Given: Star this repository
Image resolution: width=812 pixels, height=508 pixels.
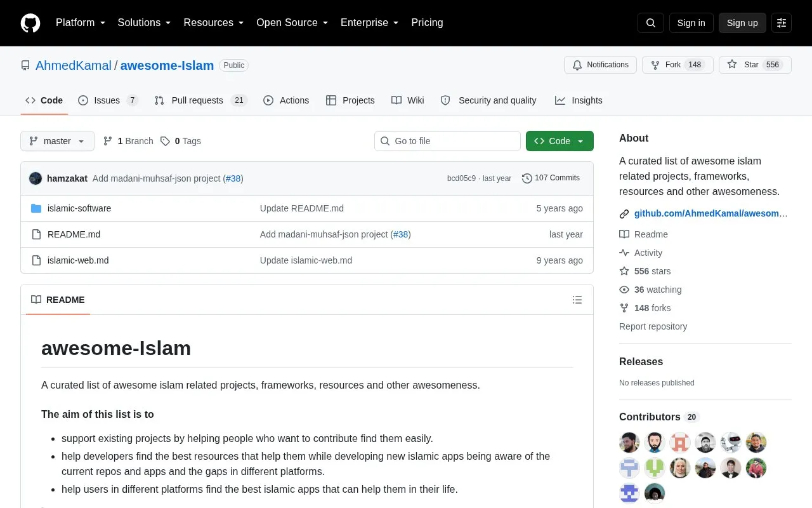Looking at the screenshot, I should coord(755,65).
